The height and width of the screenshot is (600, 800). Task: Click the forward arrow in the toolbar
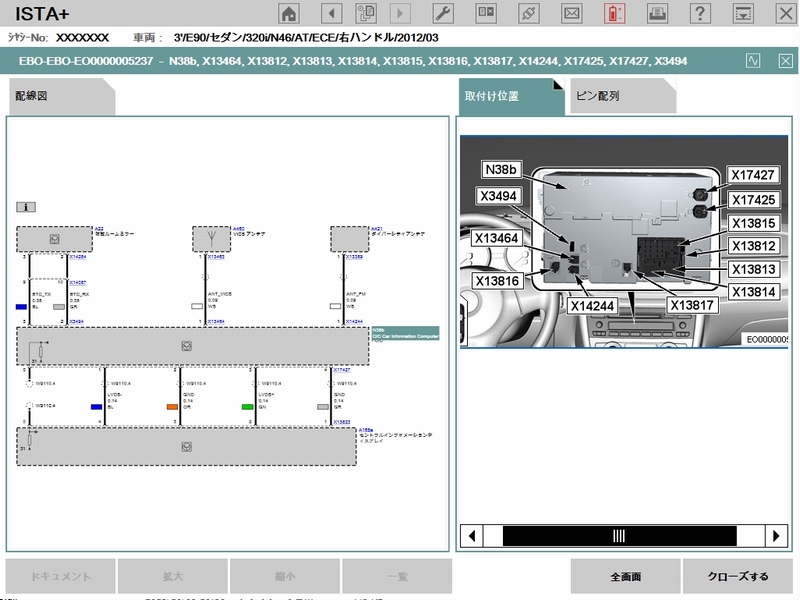tap(400, 13)
